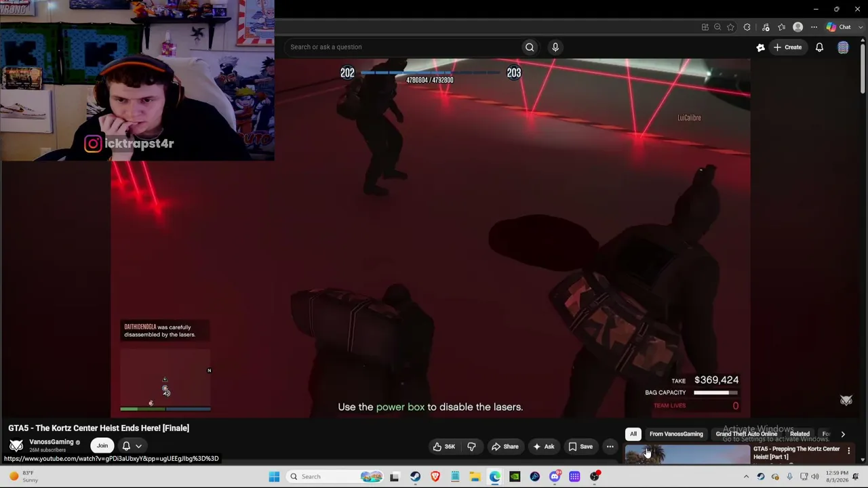Click the Ask button under the video
The image size is (868, 488).
coord(543,447)
